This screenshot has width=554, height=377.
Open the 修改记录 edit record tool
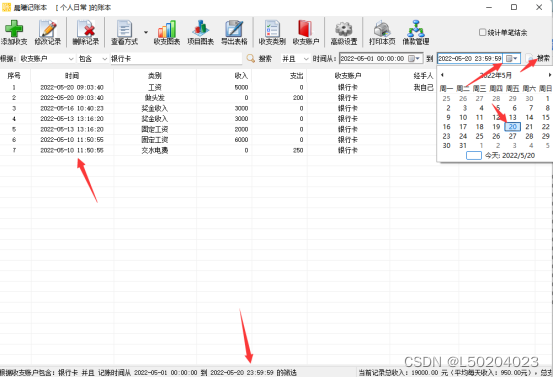click(x=48, y=33)
